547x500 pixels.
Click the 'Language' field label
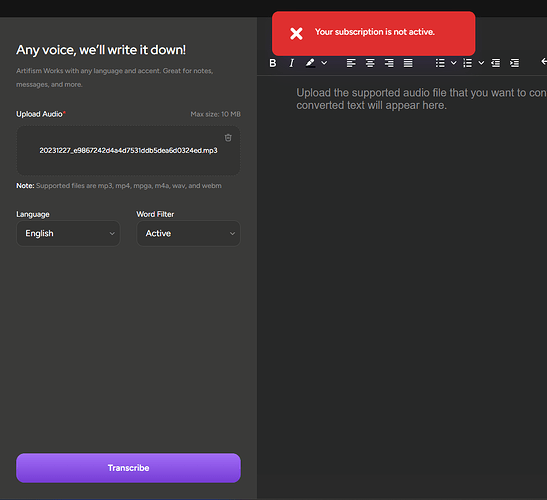click(x=33, y=214)
